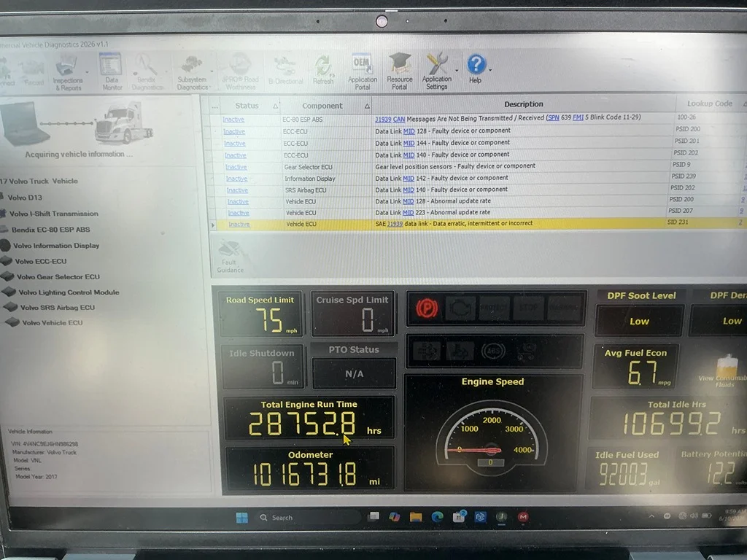Open the red M taskbar application
Viewport: 747px width, 560px height.
pyautogui.click(x=523, y=517)
